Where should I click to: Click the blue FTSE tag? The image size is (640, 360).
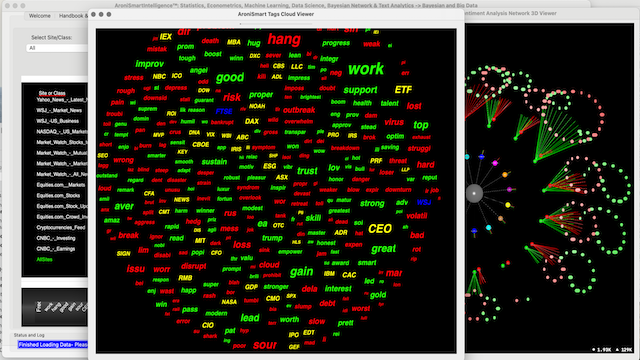click(x=224, y=111)
